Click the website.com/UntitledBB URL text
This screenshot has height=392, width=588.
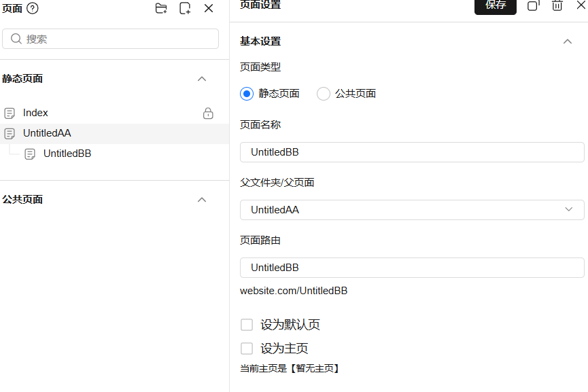pyautogui.click(x=294, y=291)
